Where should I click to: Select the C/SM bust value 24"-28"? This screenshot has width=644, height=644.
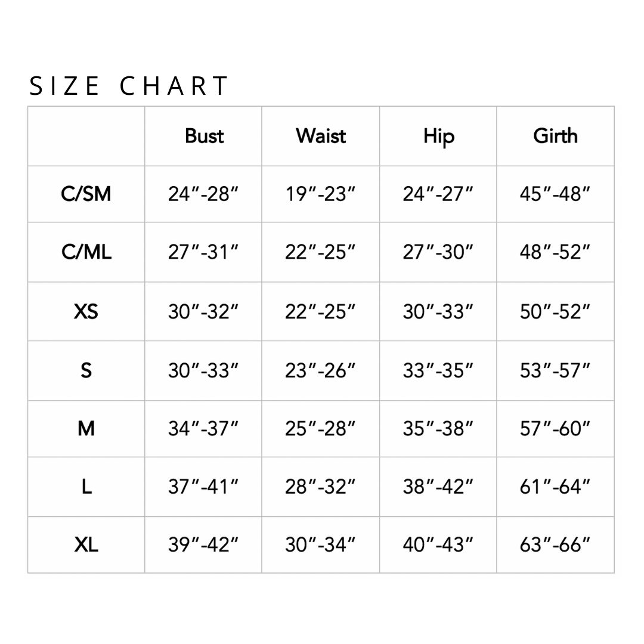coord(203,194)
